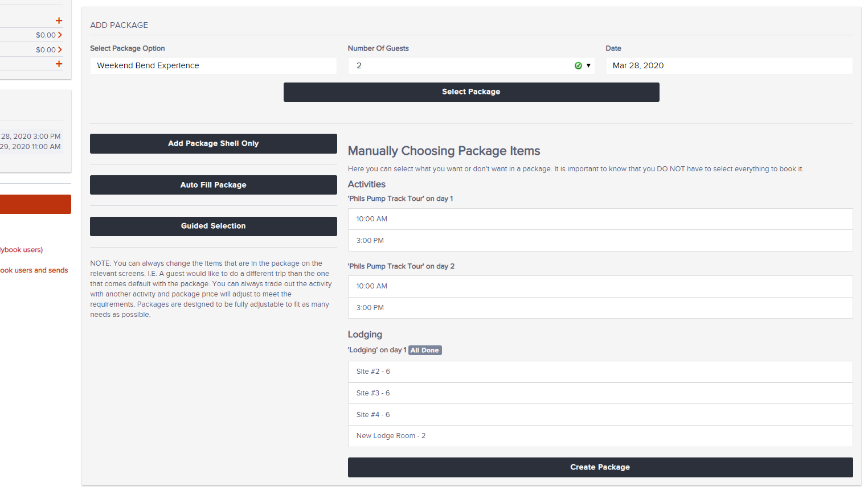Click the '28, 2020 3:00 PM' entry
Image resolution: width=868 pixels, height=499 pixels.
coord(31,137)
